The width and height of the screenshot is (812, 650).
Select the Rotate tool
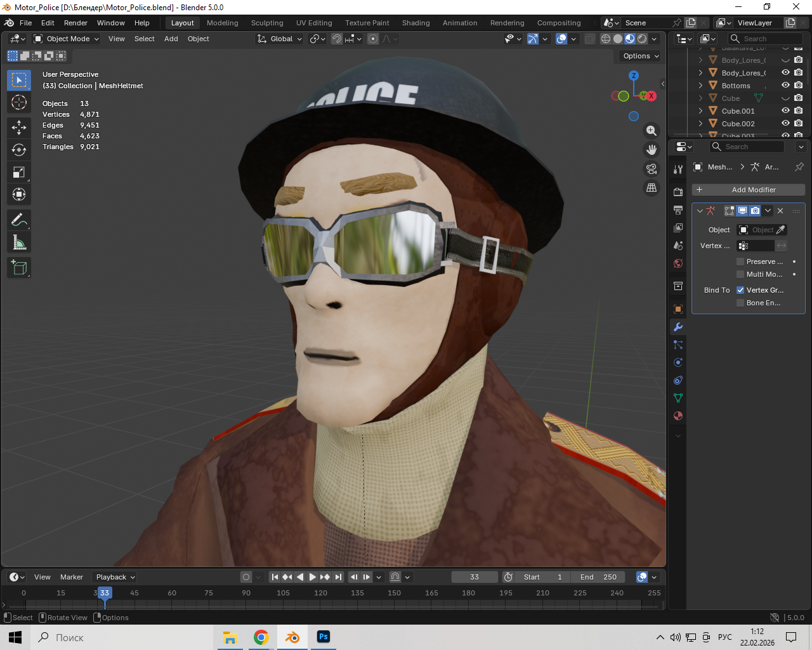point(19,150)
